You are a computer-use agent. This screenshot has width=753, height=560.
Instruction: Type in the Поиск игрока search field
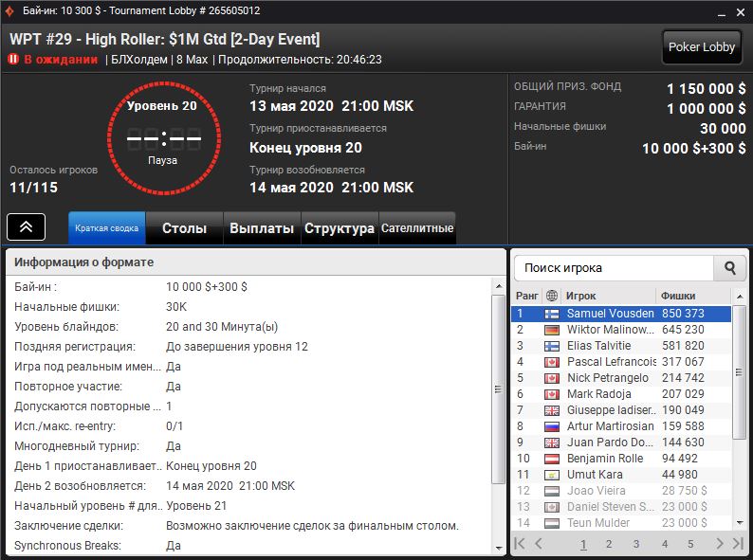(612, 268)
